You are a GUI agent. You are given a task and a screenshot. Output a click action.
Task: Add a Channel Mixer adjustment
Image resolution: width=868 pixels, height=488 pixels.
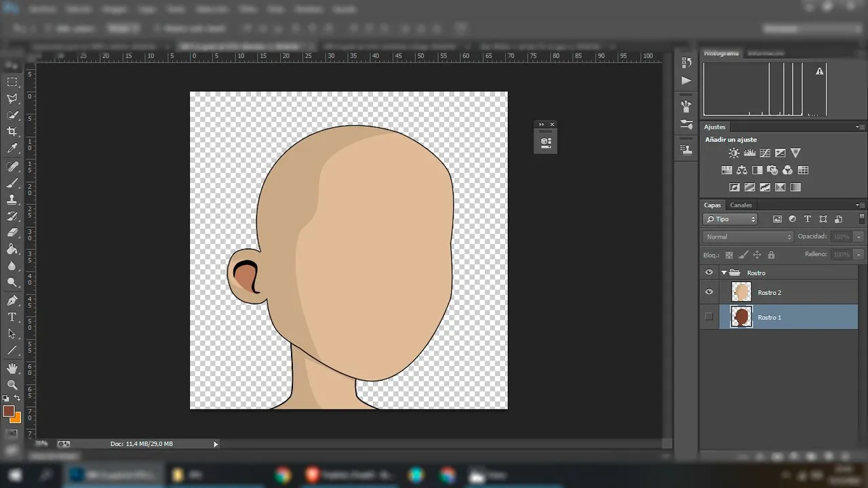point(788,170)
